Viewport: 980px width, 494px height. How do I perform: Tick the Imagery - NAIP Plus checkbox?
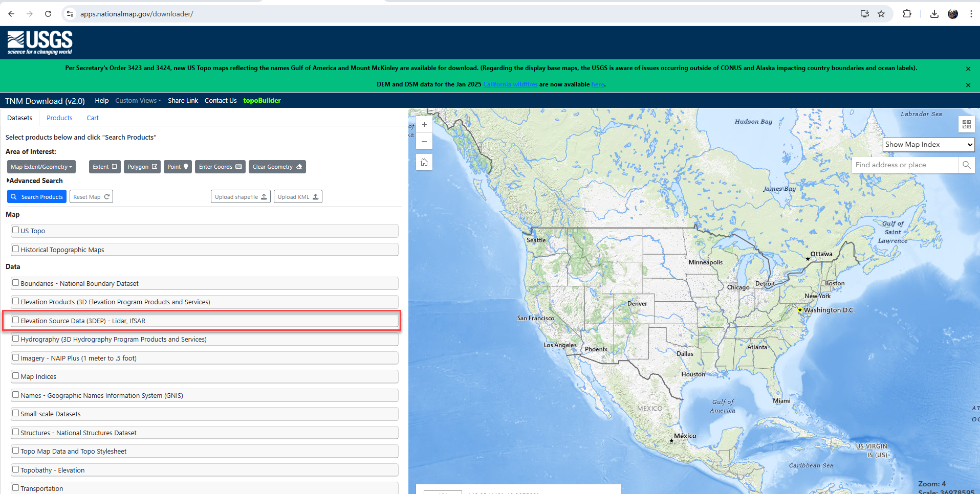(16, 357)
